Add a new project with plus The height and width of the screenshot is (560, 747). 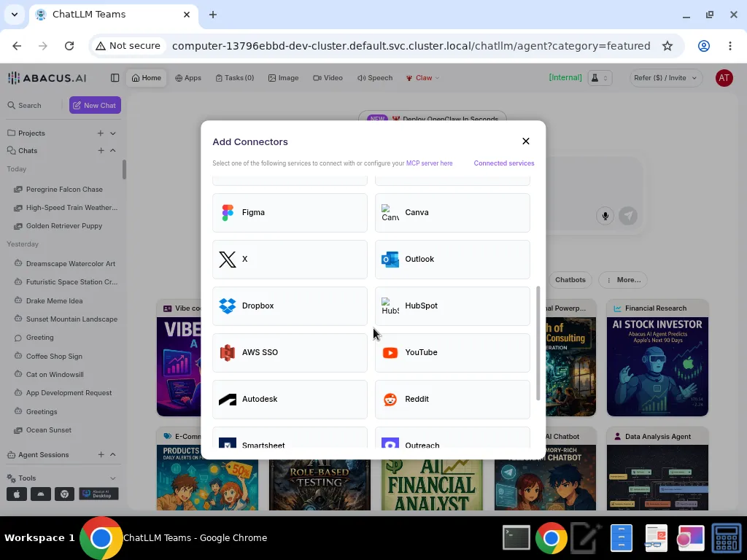pyautogui.click(x=101, y=133)
